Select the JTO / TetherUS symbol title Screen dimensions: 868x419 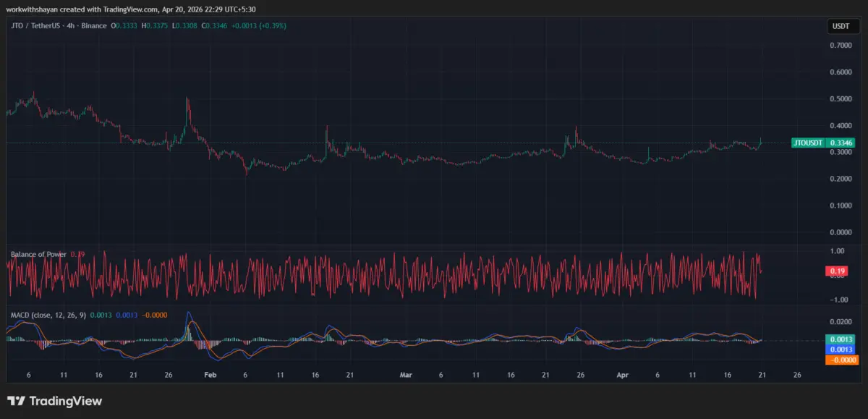34,25
